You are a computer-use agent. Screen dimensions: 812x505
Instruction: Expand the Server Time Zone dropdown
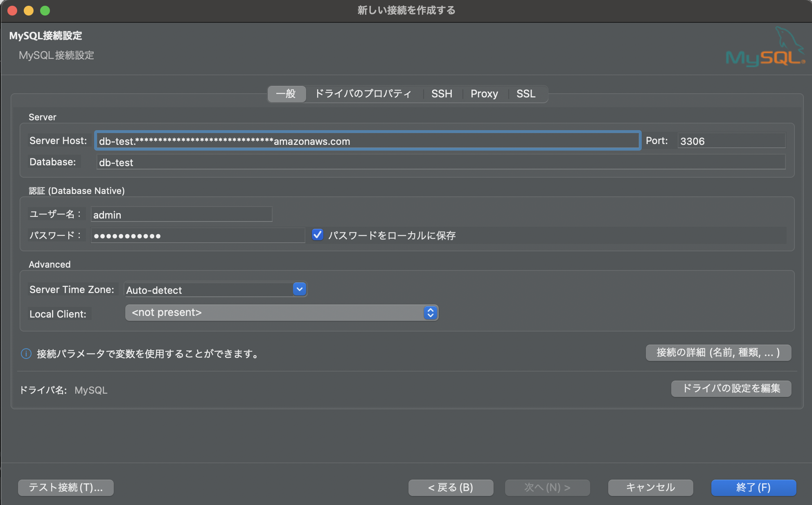tap(300, 289)
